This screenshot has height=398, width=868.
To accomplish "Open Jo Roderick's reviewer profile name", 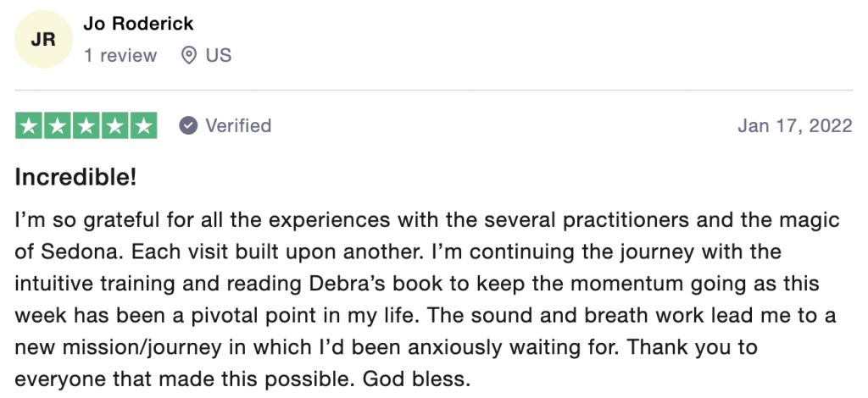I will (x=136, y=24).
